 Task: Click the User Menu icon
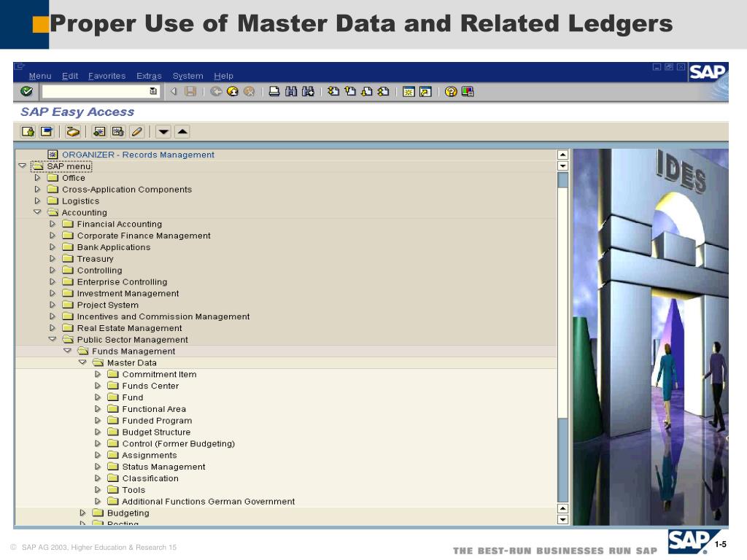(28, 131)
